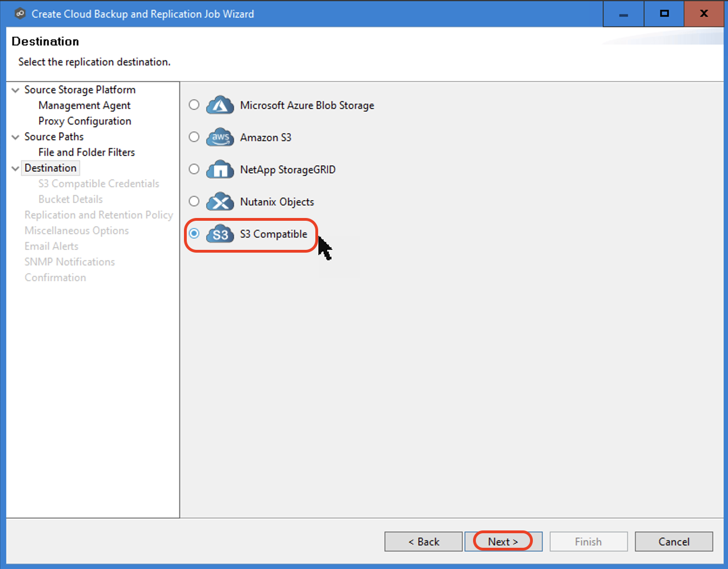Click the disabled Finish button
728x569 pixels.
coord(588,542)
